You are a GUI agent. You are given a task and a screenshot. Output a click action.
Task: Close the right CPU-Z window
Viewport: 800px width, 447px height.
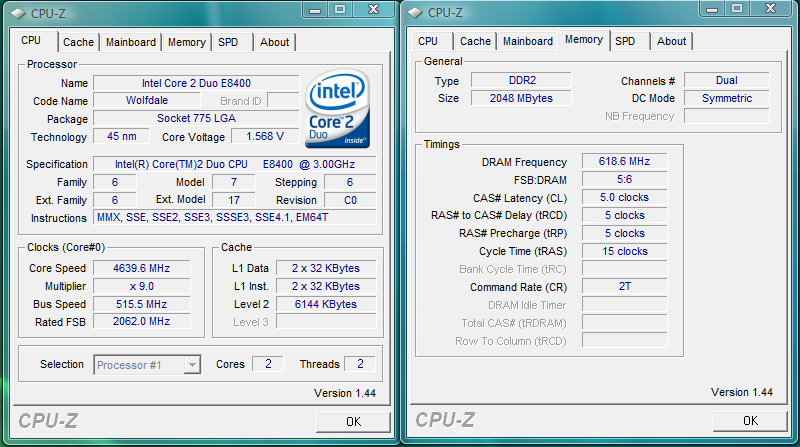pos(771,9)
